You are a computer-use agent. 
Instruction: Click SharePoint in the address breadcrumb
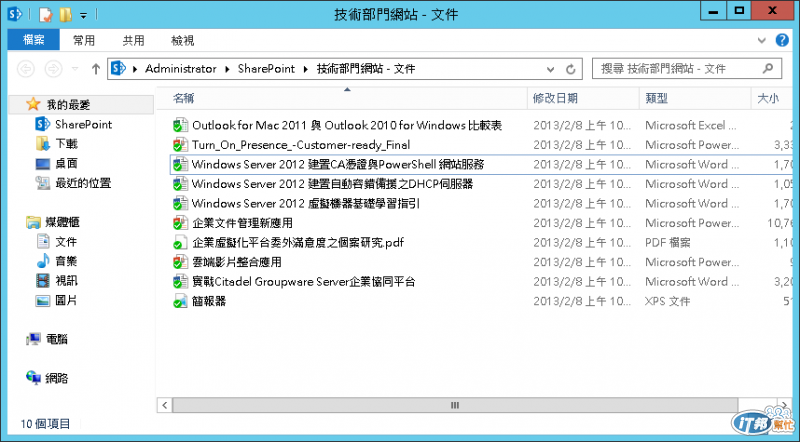tap(266, 68)
